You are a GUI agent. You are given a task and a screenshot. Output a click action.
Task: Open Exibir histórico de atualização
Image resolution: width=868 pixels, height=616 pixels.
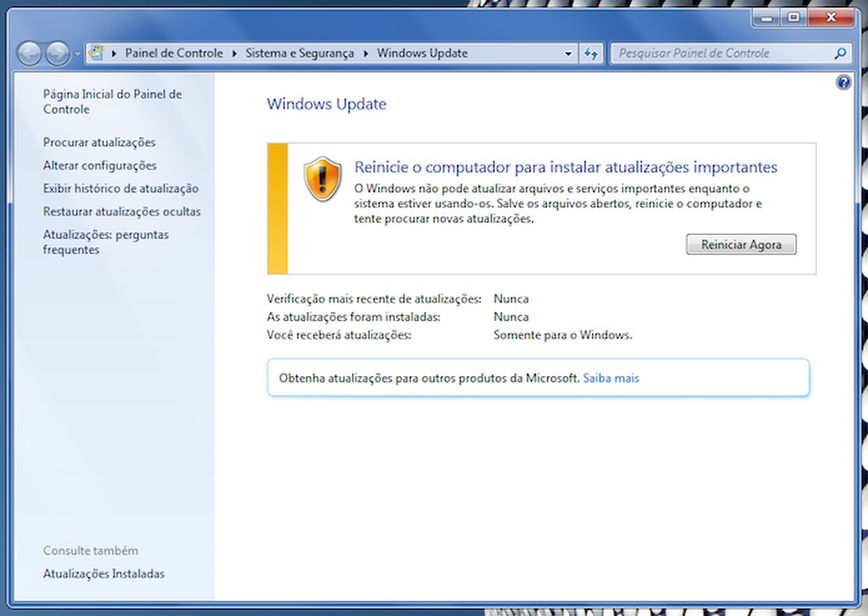coord(121,188)
